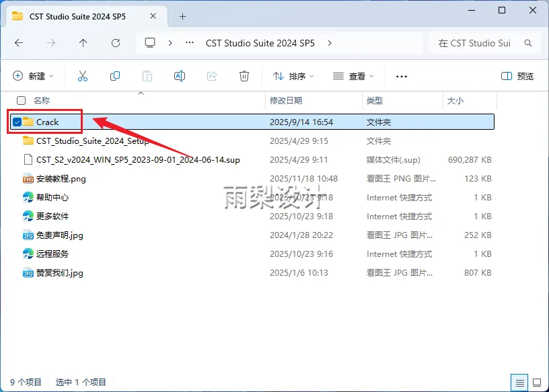The width and height of the screenshot is (549, 392).
Task: Select the 更多软件 name text
Action: pyautogui.click(x=52, y=217)
